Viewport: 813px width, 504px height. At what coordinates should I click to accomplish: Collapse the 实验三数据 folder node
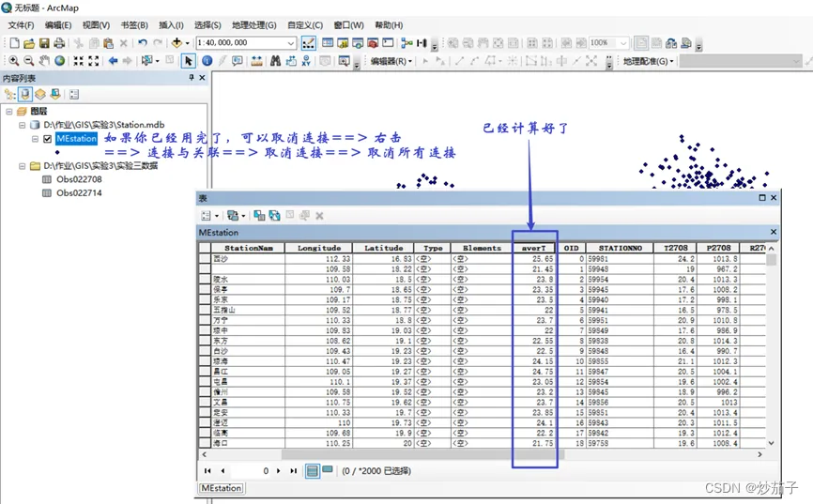(22, 166)
